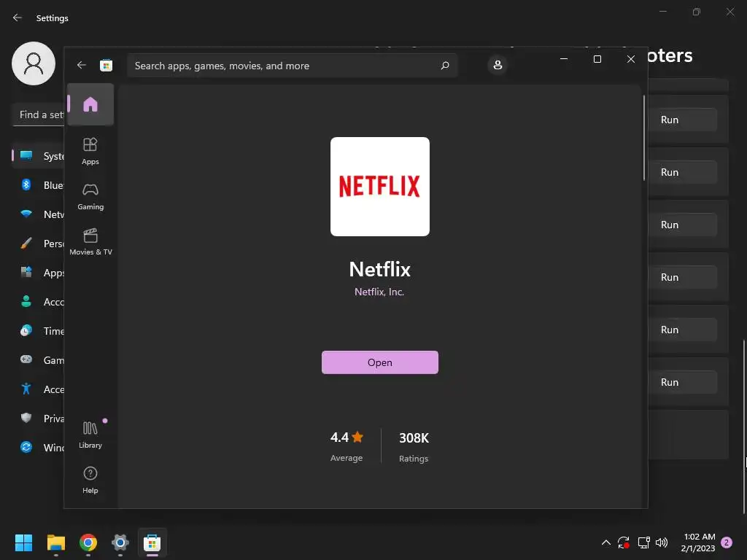Click the Store back arrow
The height and width of the screenshot is (560, 747).
82,65
